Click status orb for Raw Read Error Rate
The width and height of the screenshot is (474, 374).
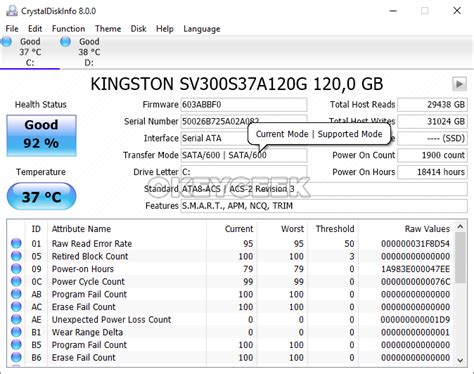[x=16, y=243]
